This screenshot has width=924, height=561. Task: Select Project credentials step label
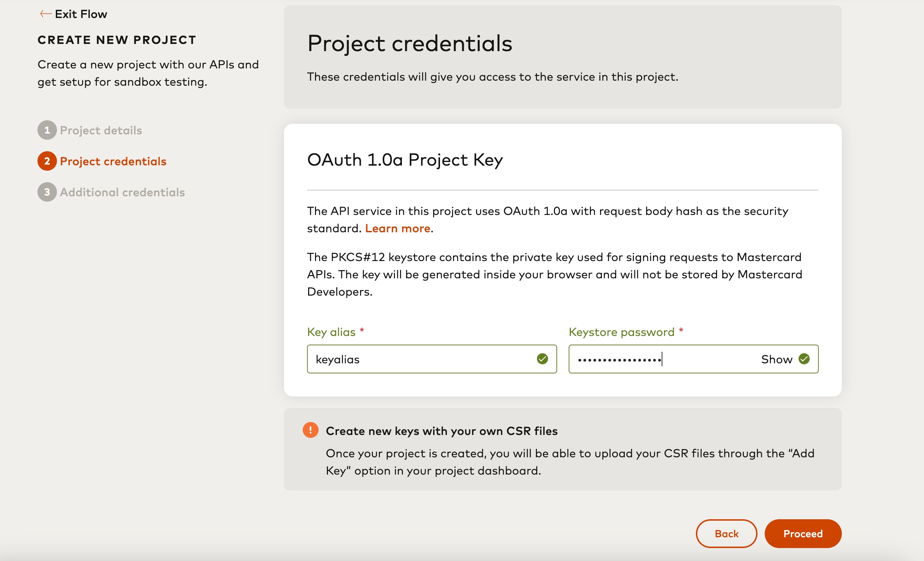click(x=113, y=162)
